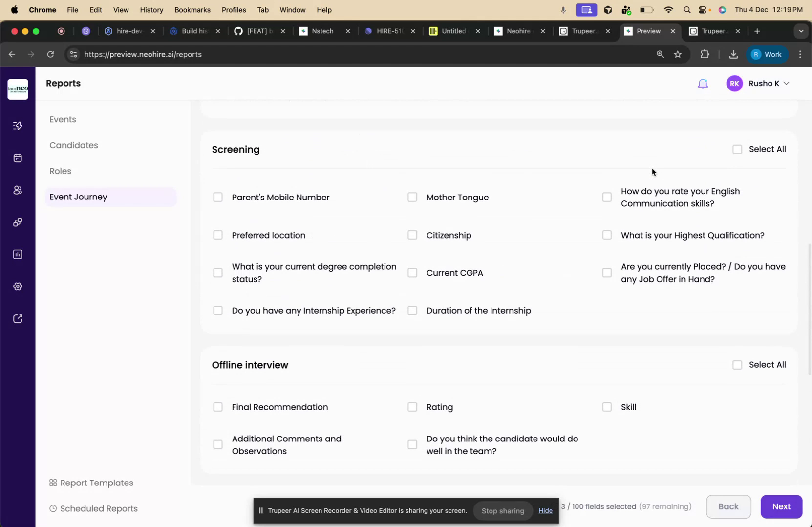This screenshot has width=812, height=527.
Task: Check the Final Recommendation checkbox
Action: point(218,407)
